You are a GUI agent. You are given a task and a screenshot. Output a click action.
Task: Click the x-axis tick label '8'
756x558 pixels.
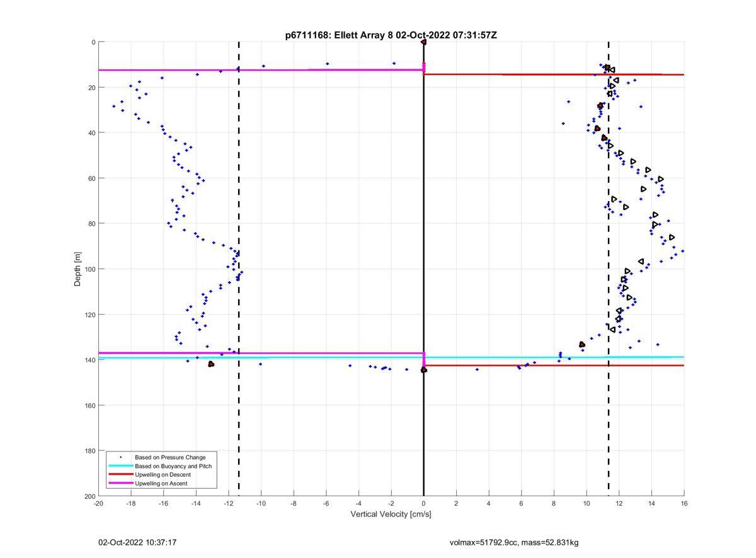click(554, 503)
